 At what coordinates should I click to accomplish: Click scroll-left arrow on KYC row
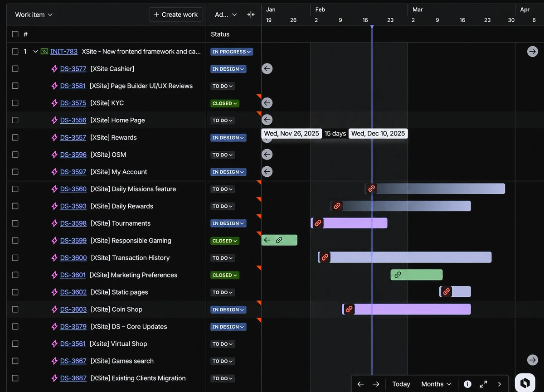point(267,103)
